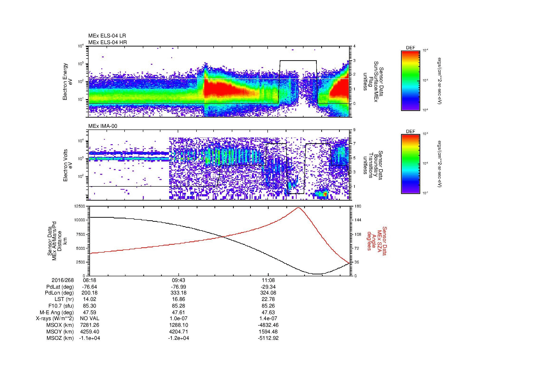Click the 'M-E Ang (deg)' row label
This screenshot has width=555, height=392.
pos(57,312)
